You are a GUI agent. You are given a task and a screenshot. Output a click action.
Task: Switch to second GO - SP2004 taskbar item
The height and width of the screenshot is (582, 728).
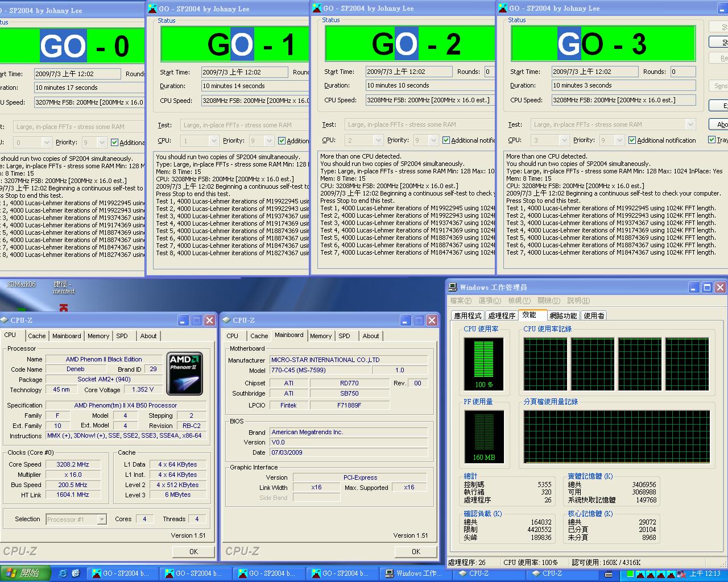pyautogui.click(x=195, y=573)
